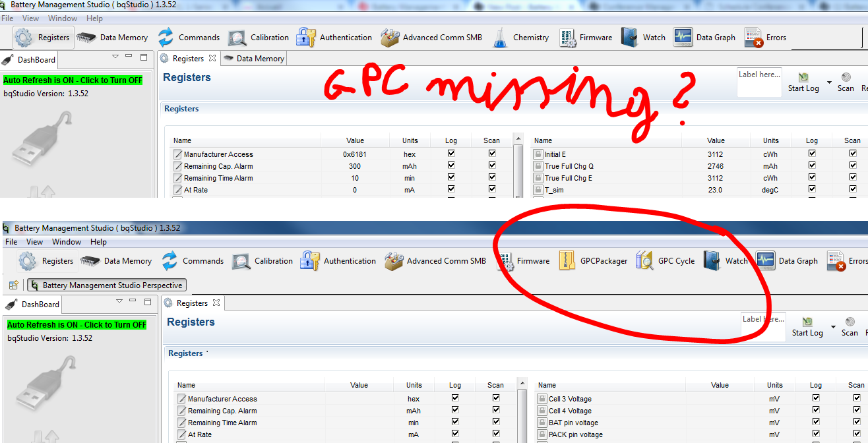Turn off Auto Refresh in the lower window

coord(77,325)
